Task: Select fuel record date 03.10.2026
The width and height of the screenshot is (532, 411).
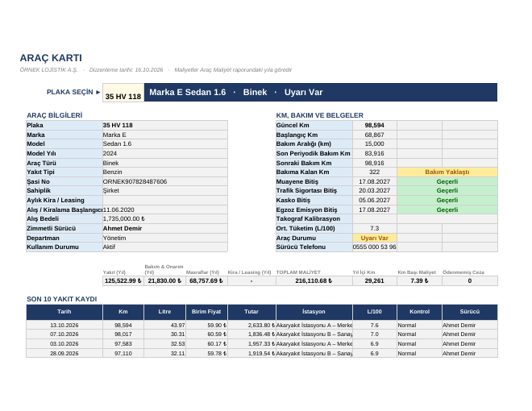Action: [x=64, y=343]
